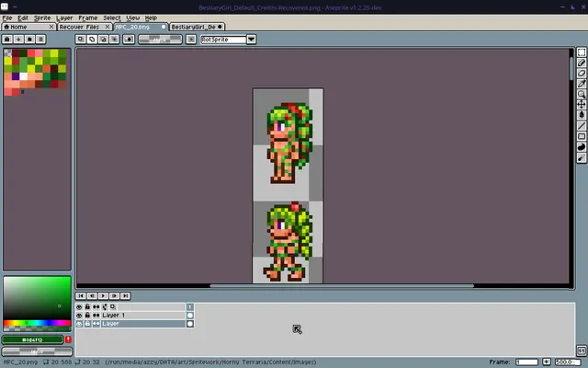Click the palette presets icon
Screen dimensions: 588x368
(29, 39)
